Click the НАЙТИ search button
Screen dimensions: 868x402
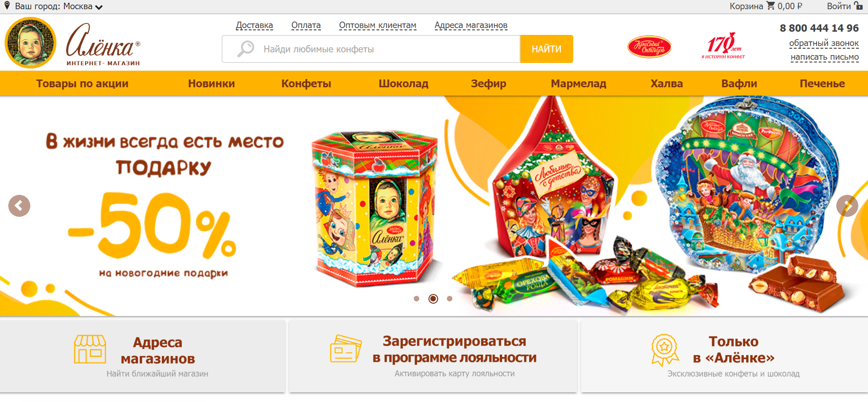[x=547, y=49]
